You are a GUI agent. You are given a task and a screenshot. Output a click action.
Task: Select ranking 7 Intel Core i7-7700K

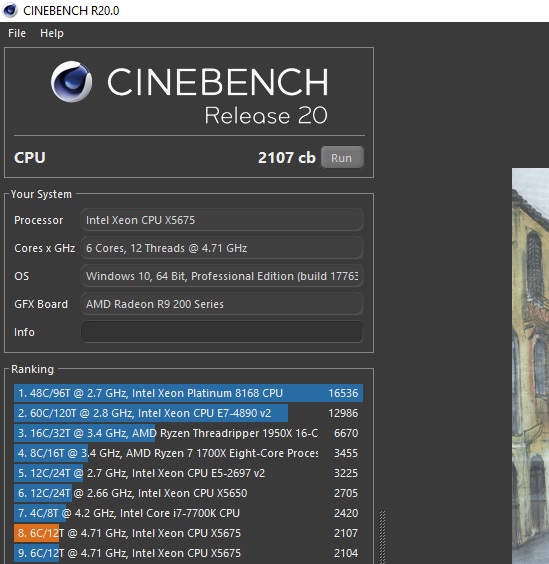(x=188, y=513)
